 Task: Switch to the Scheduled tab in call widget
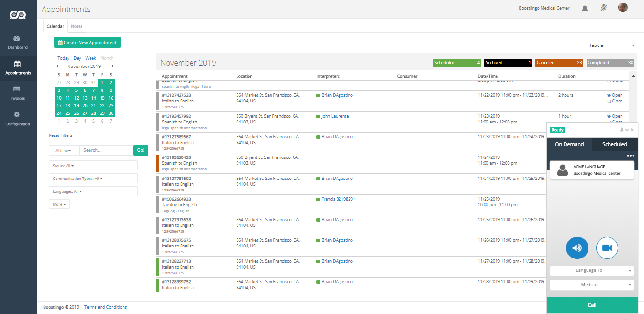[x=615, y=144]
